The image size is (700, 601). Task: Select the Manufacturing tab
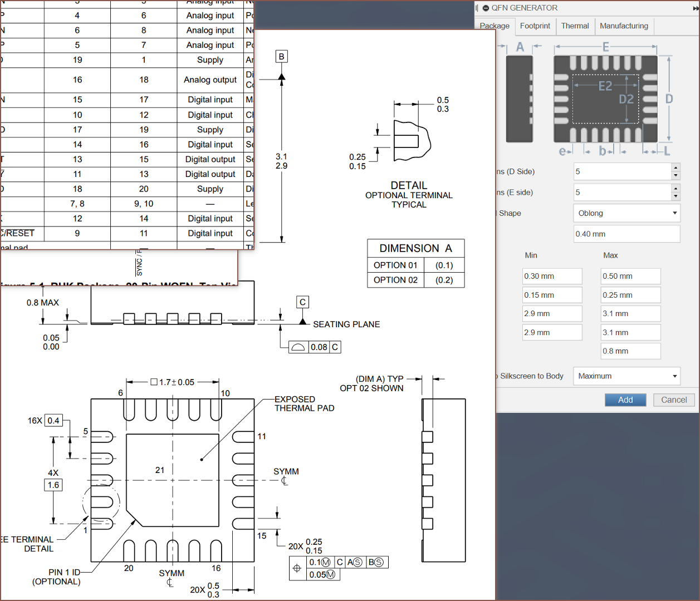[624, 26]
